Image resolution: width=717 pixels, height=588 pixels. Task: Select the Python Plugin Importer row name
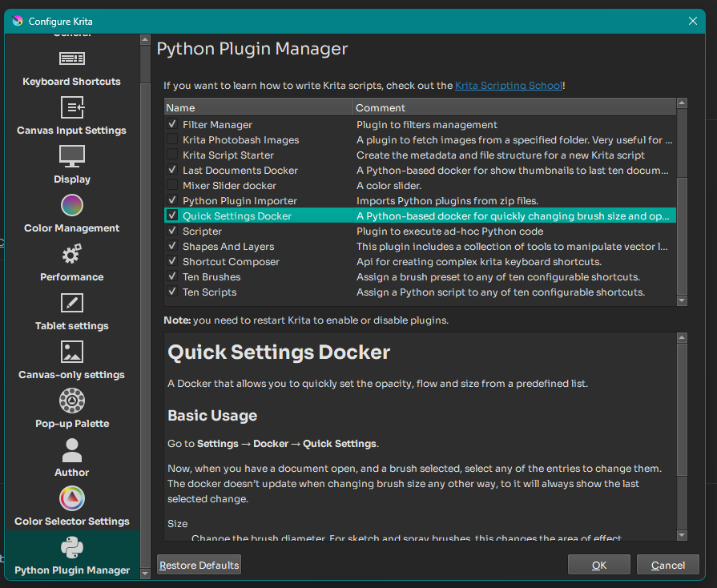(240, 201)
